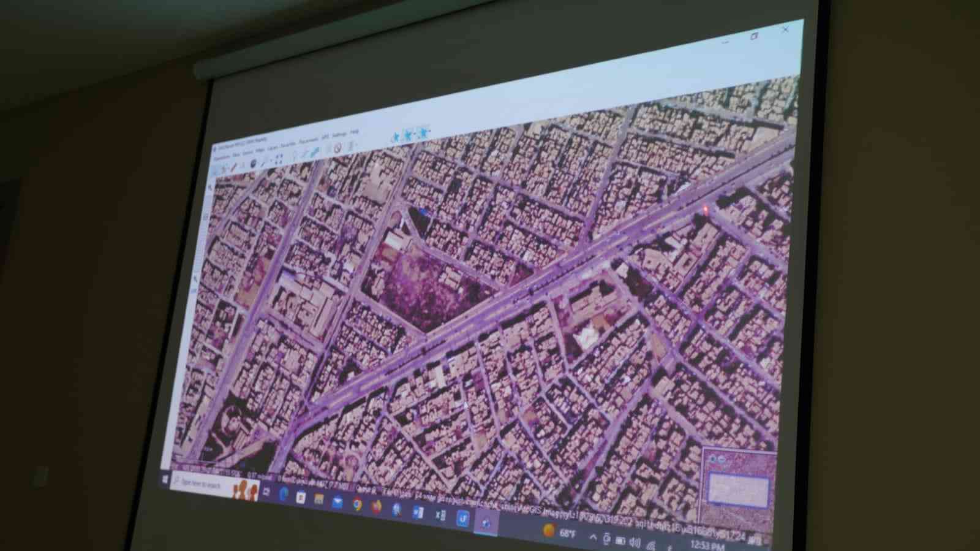Viewport: 980px width, 551px height.
Task: Click the red circular toolbar icon
Action: point(337,148)
